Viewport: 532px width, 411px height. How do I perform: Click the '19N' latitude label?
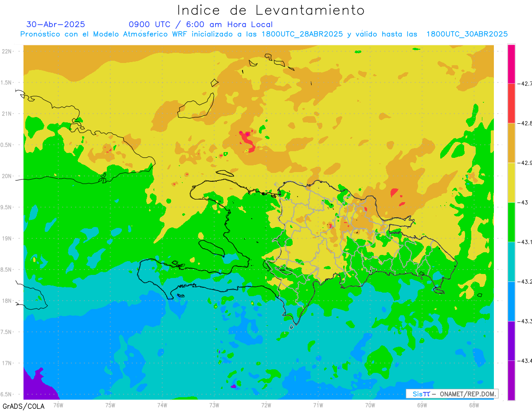pos(7,239)
